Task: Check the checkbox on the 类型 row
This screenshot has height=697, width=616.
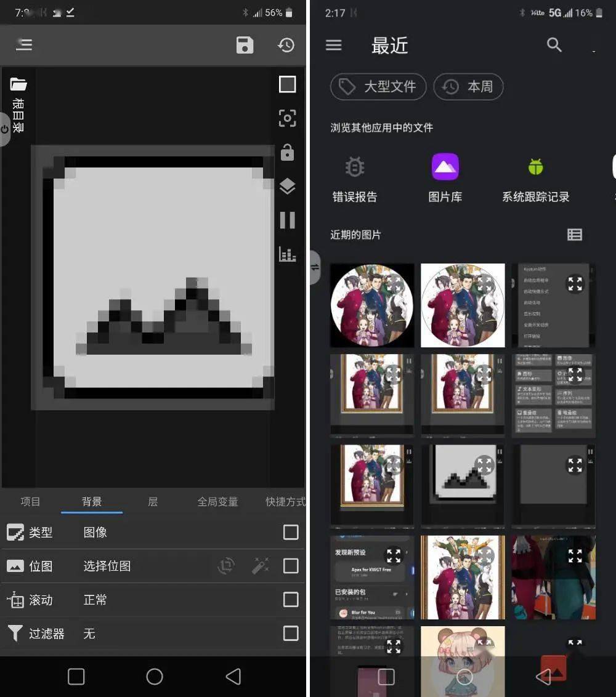Action: point(291,532)
